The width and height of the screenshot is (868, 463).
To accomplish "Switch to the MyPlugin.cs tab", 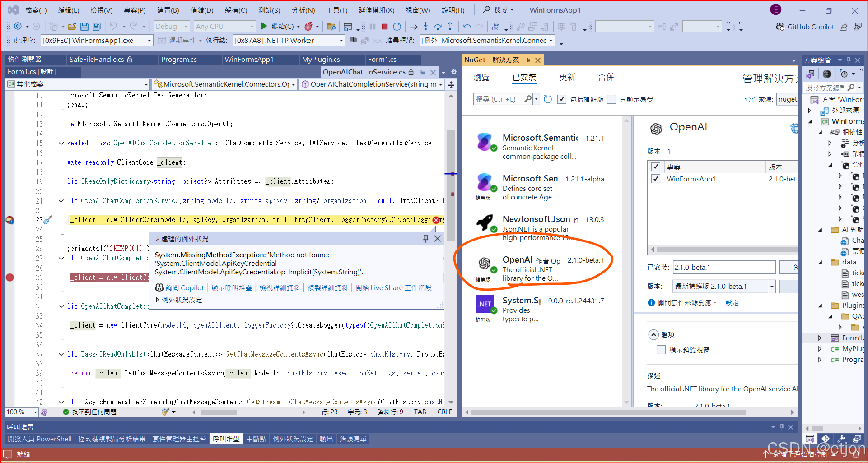I will [321, 60].
